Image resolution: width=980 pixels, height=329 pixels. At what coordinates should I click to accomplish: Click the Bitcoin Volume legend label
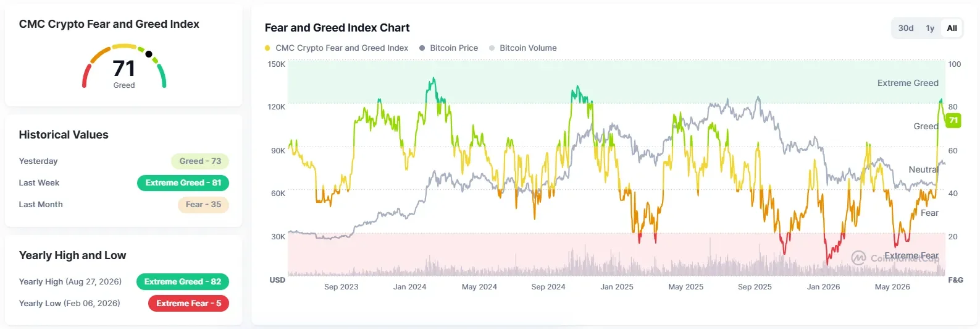pos(528,48)
